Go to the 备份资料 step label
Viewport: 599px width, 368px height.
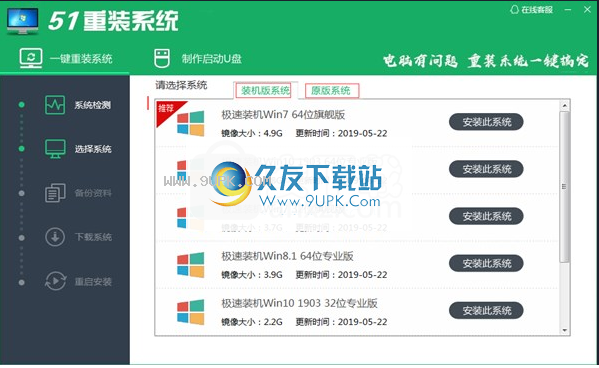tap(93, 193)
